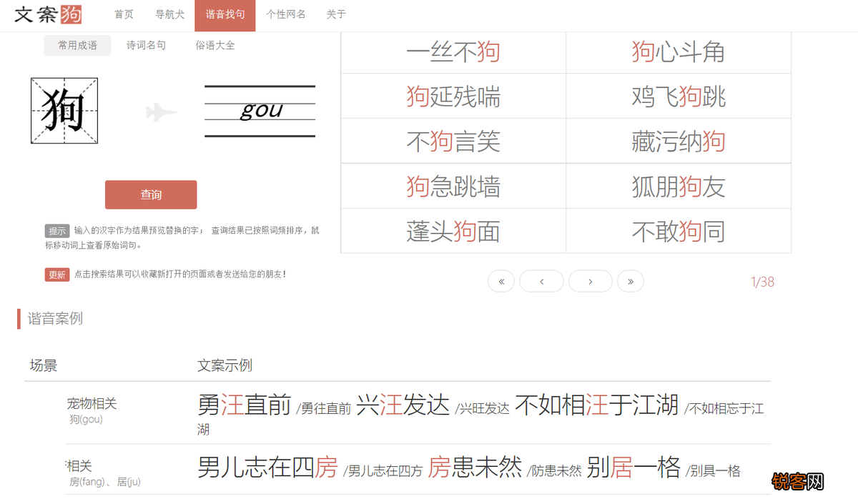Open result 狗延残喘
The image size is (858, 504).
(x=453, y=97)
